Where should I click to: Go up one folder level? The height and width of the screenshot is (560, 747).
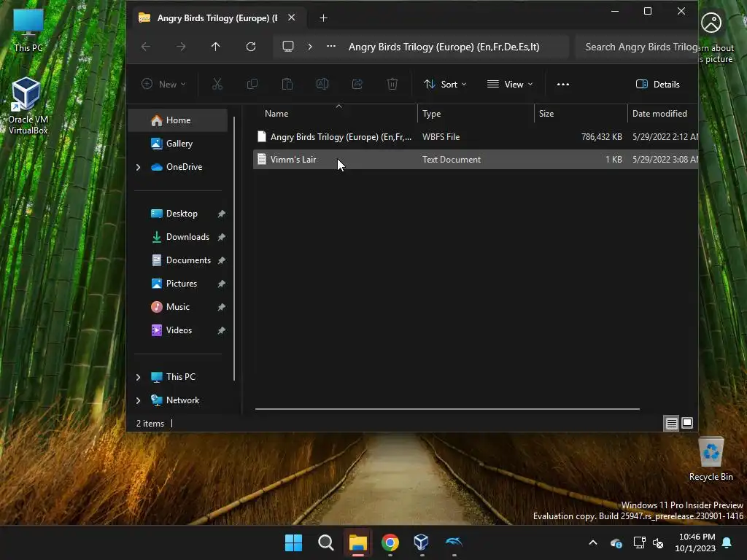(x=216, y=47)
